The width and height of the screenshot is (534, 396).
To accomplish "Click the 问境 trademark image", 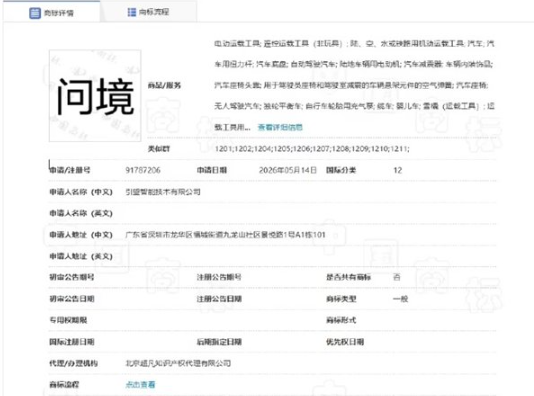I will click(x=95, y=96).
